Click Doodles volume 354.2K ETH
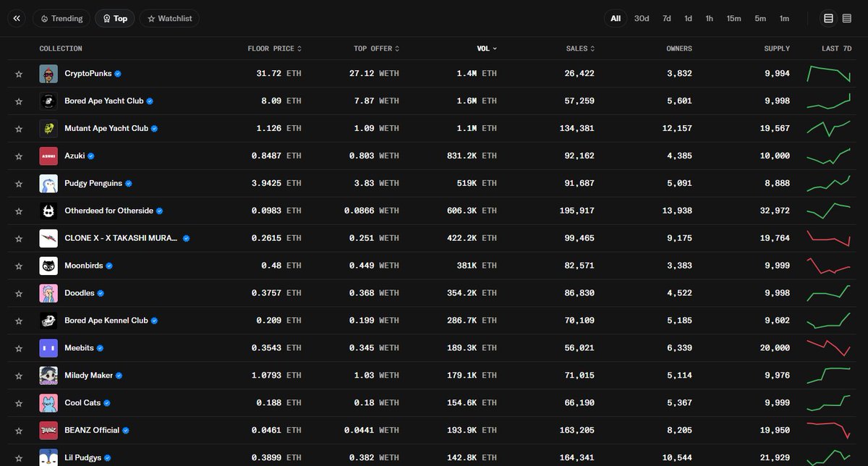The image size is (868, 466). (x=472, y=293)
